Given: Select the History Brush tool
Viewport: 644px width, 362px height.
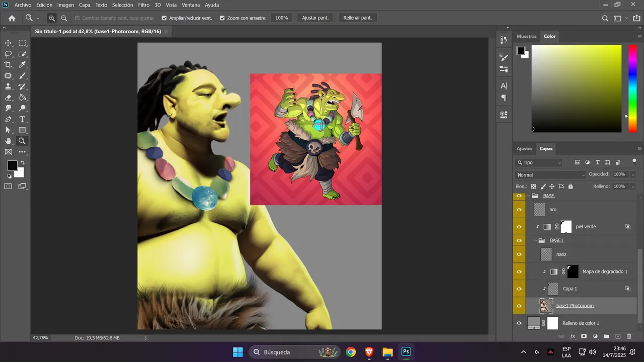Looking at the screenshot, I should coord(23,86).
